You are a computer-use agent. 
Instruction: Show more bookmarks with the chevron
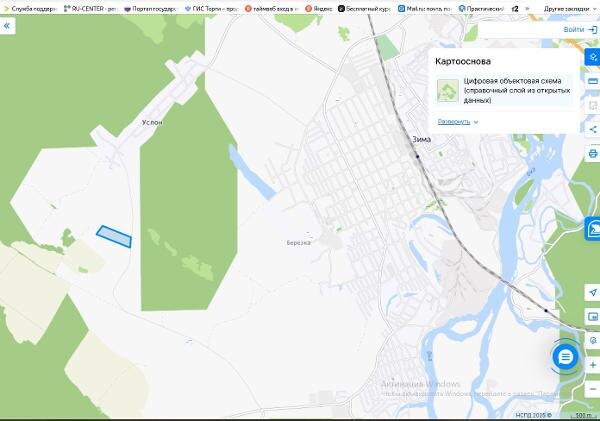coord(528,8)
